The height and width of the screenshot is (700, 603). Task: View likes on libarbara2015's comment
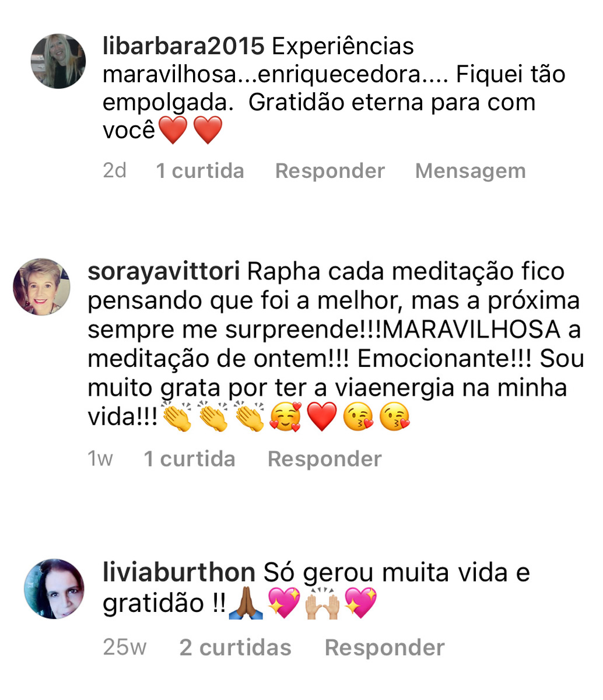(x=200, y=171)
